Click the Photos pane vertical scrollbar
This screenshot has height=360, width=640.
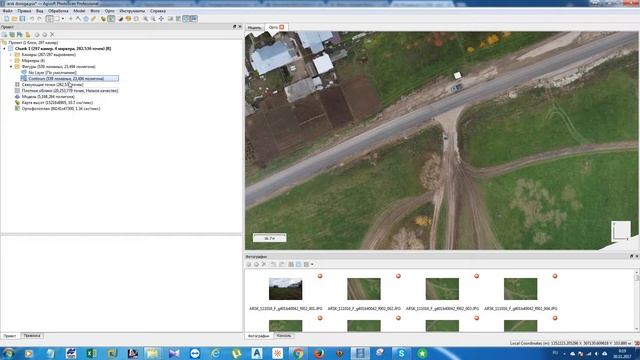[x=637, y=300]
